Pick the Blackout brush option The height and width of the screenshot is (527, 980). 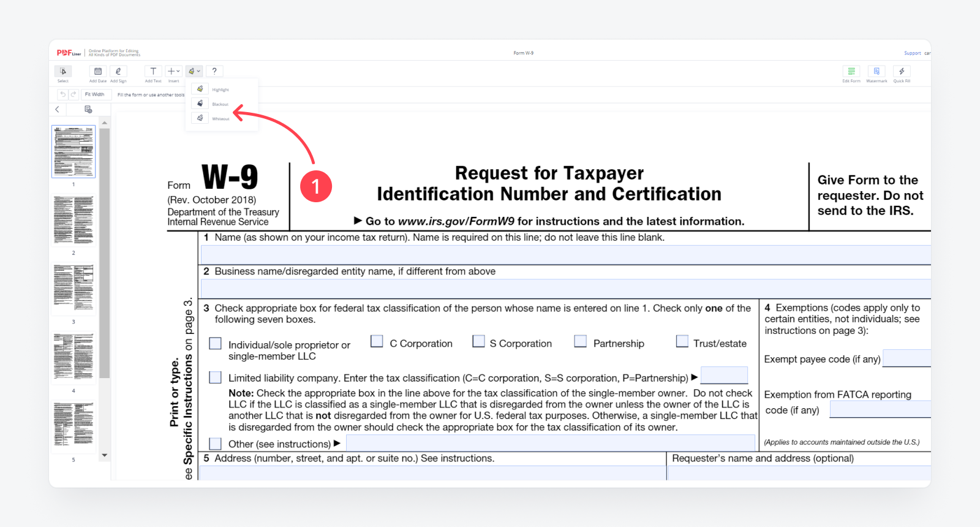pyautogui.click(x=200, y=104)
